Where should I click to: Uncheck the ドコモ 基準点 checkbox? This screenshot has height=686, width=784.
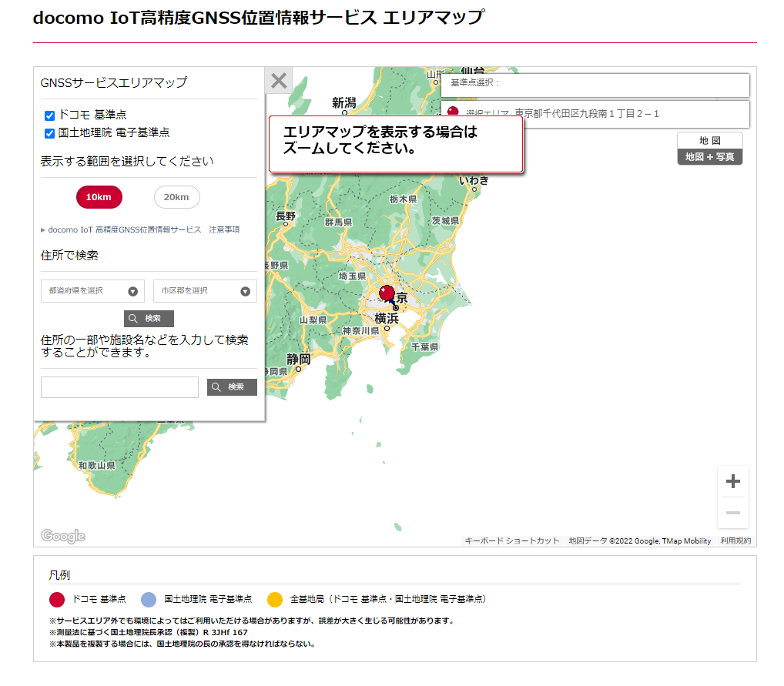(x=49, y=115)
